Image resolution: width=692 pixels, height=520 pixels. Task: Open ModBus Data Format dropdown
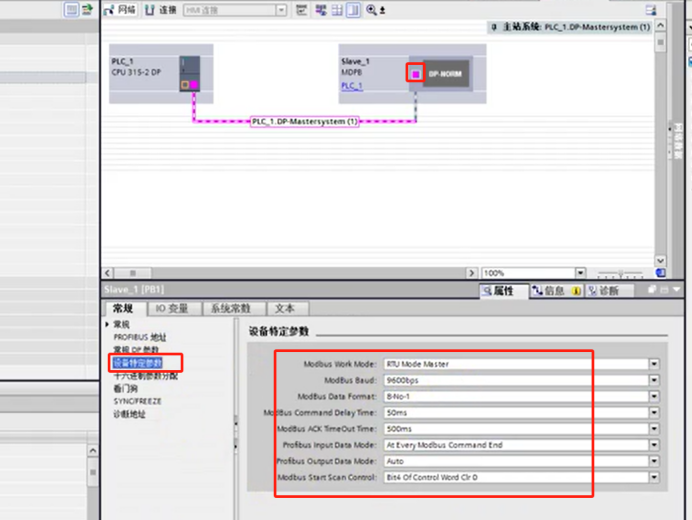click(654, 396)
